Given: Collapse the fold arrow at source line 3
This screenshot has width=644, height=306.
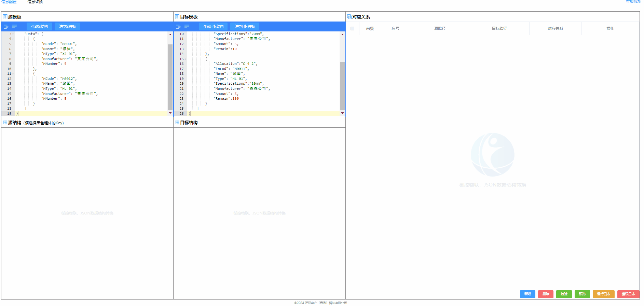Looking at the screenshot, I should [x=13, y=34].
